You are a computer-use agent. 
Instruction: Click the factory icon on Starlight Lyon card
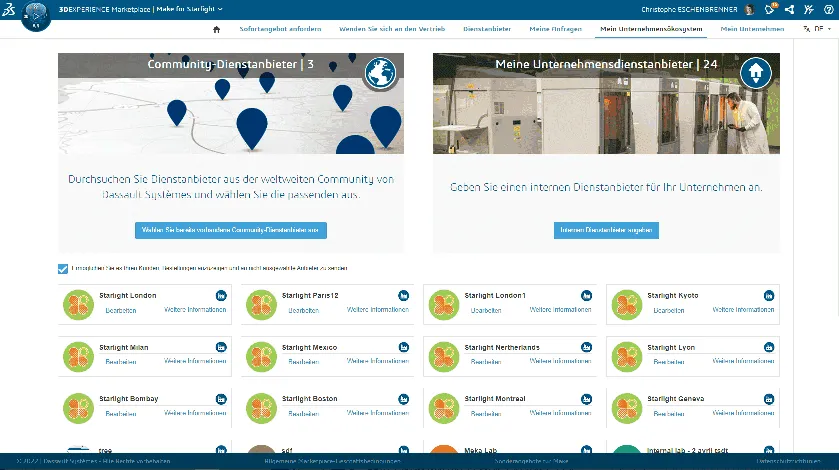point(769,347)
